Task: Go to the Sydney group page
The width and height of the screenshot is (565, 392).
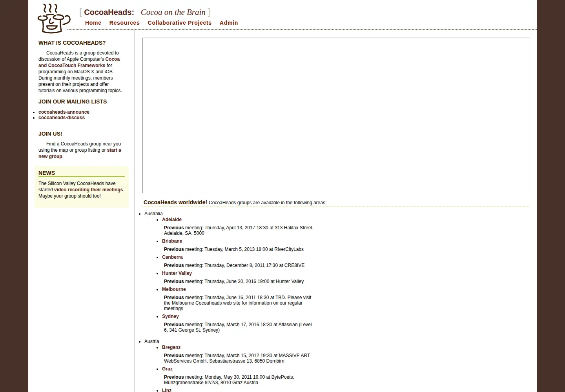Action: (x=170, y=316)
